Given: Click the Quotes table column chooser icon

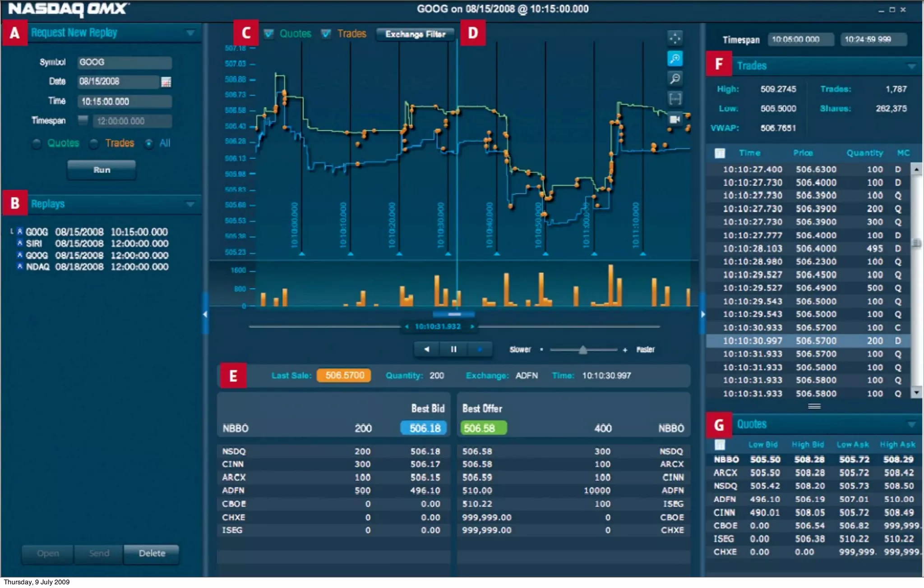Looking at the screenshot, I should pos(720,445).
